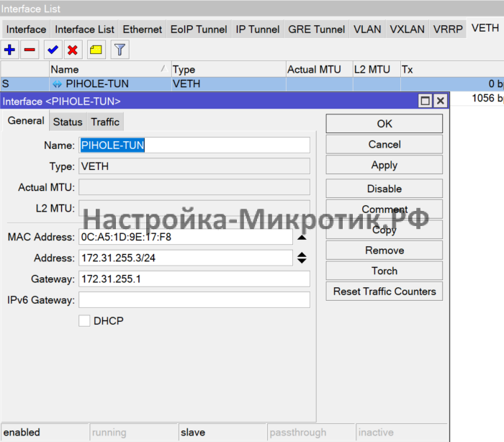
Task: Sort by the Name column header
Action: coord(109,69)
